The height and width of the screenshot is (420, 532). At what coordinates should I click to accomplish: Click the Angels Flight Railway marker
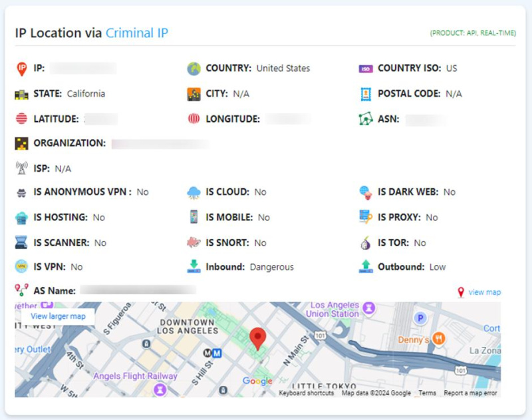(x=160, y=389)
